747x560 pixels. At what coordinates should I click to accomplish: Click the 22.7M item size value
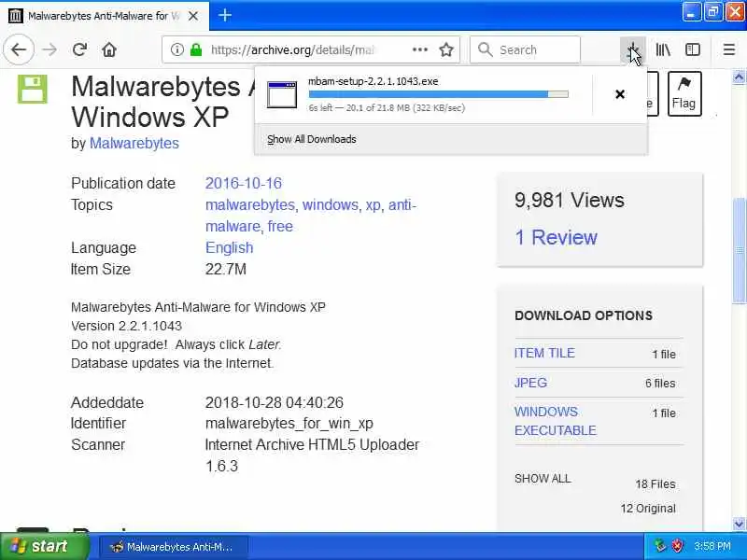click(x=226, y=269)
